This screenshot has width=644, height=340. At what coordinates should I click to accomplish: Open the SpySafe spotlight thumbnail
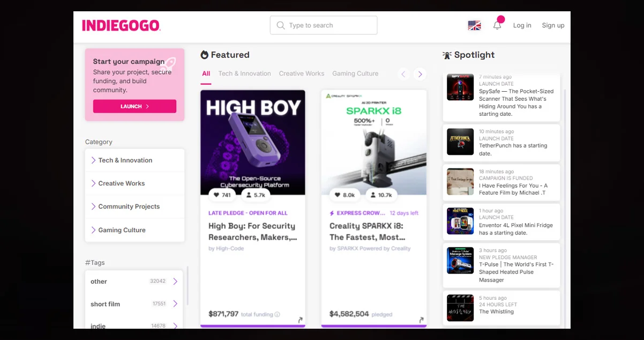click(460, 87)
